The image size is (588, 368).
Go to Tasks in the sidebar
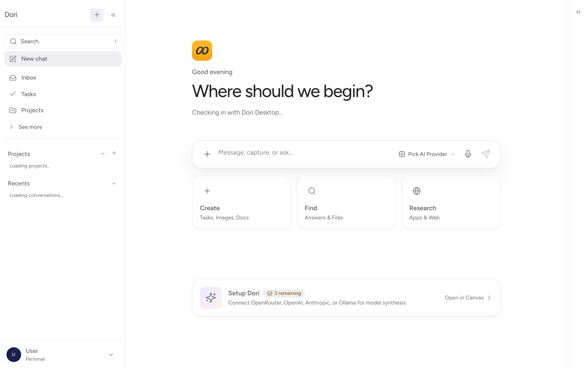point(63,94)
